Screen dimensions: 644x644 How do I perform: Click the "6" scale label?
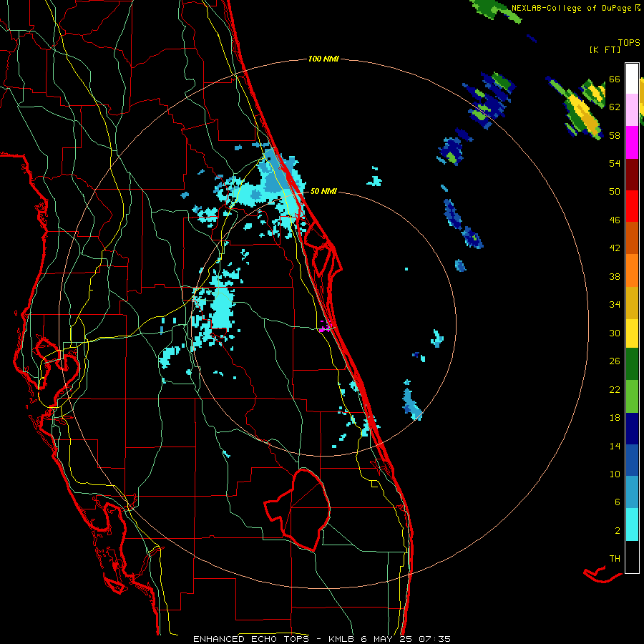(618, 502)
